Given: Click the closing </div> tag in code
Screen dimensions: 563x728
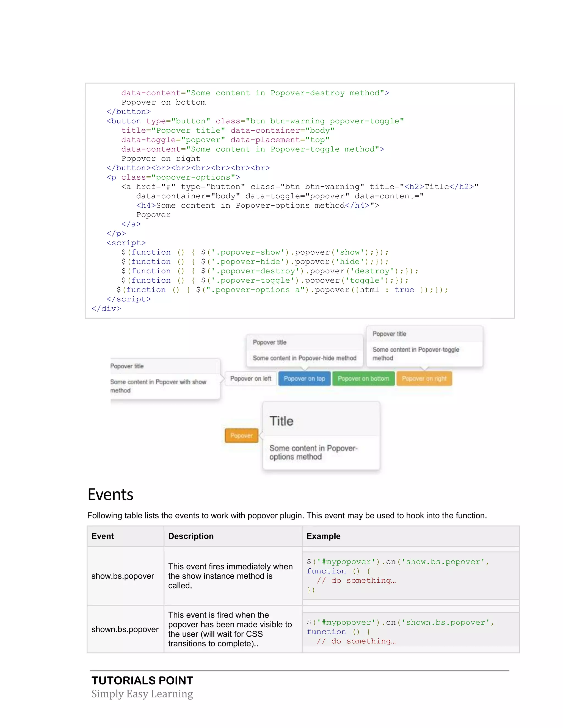Looking at the screenshot, I should click(x=106, y=308).
